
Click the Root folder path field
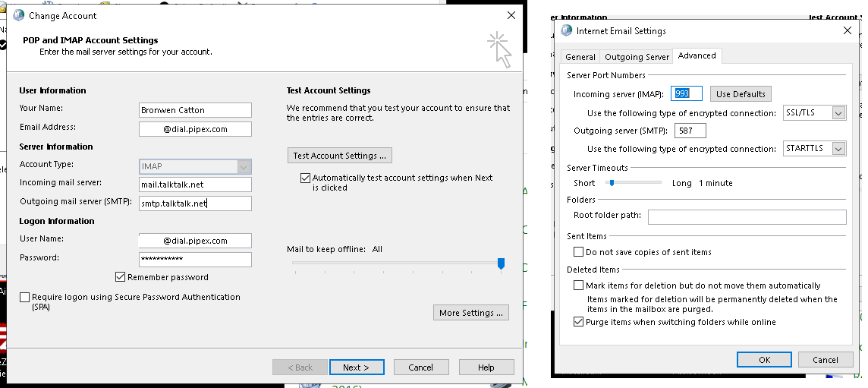pos(747,217)
